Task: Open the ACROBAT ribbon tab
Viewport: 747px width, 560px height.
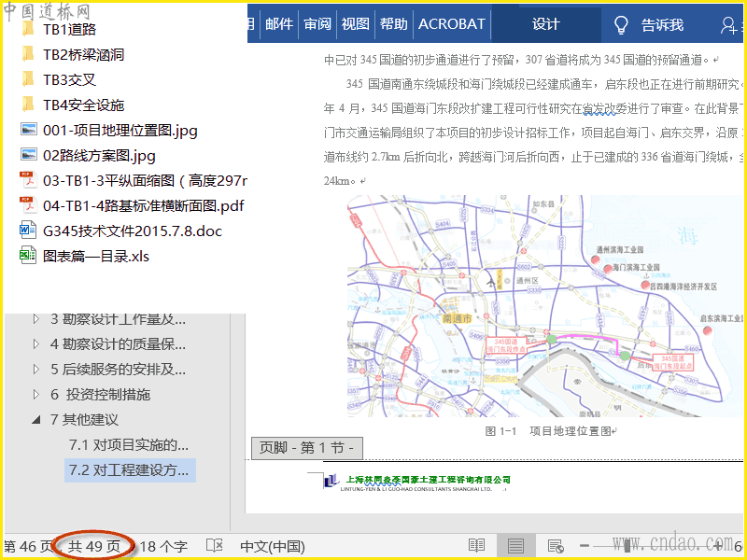Action: coord(451,24)
